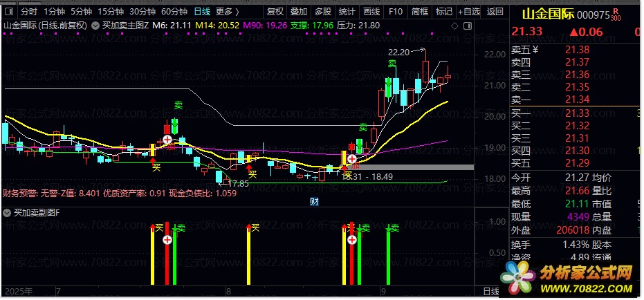The width and height of the screenshot is (644, 300).
Task: Select the 买二 price 21.32
Action: click(577, 126)
